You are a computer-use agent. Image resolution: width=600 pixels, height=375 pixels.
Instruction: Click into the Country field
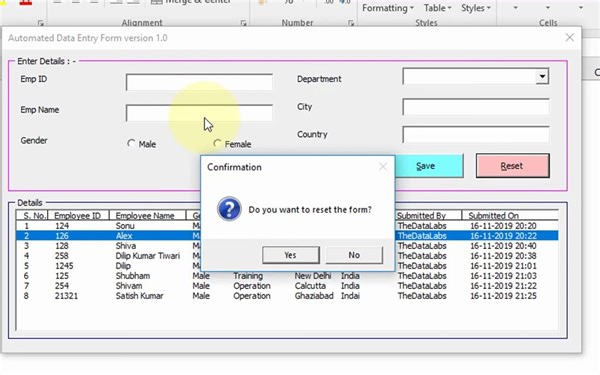pos(476,134)
